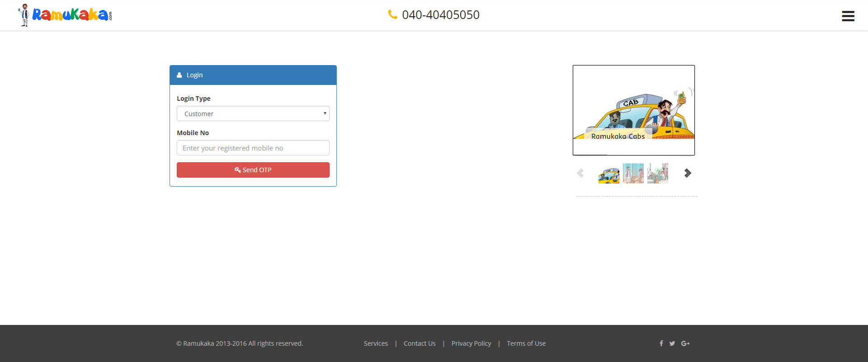Click the Ramukaka Cabs main image
The height and width of the screenshot is (362, 868).
(634, 110)
